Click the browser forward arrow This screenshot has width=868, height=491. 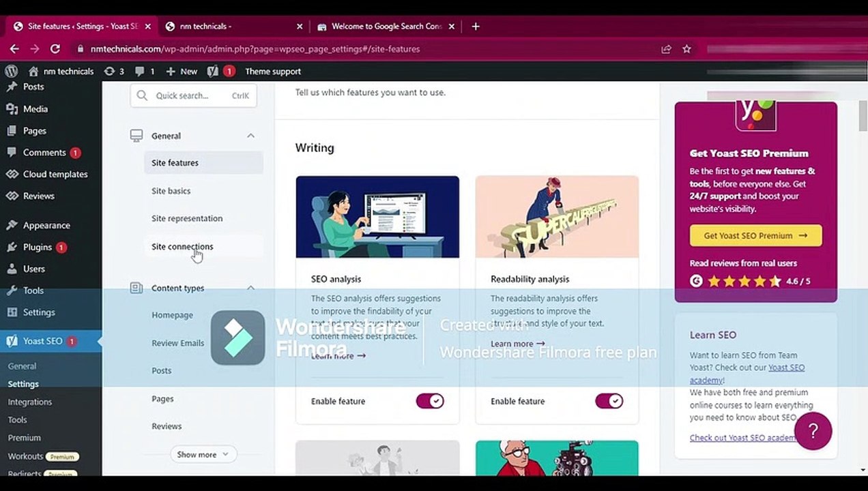[35, 49]
